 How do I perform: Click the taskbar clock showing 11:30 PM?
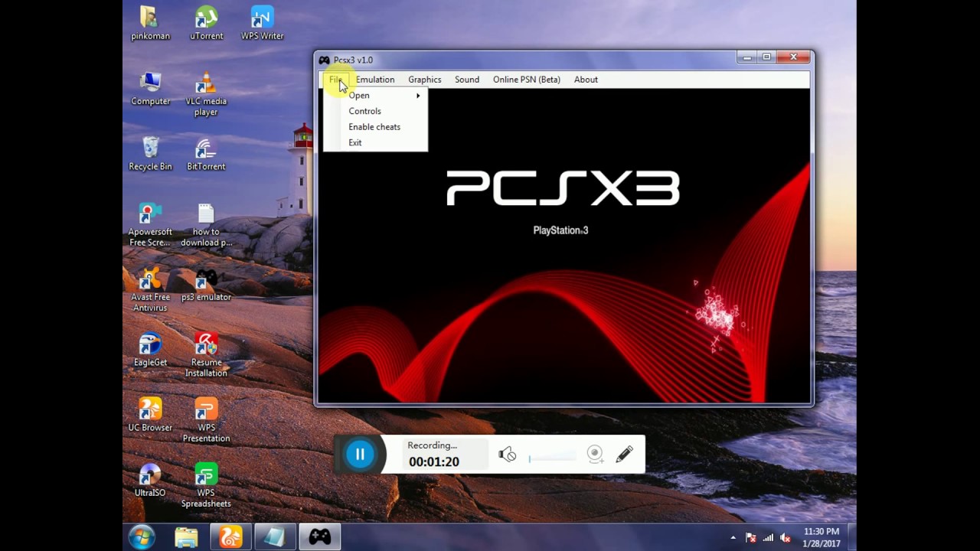point(822,537)
